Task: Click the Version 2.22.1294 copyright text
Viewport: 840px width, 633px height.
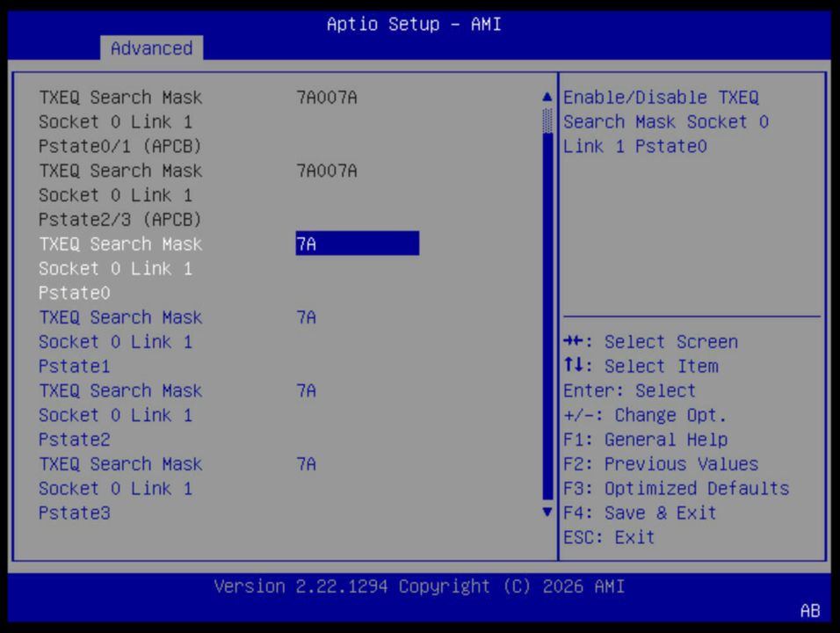Action: [419, 586]
